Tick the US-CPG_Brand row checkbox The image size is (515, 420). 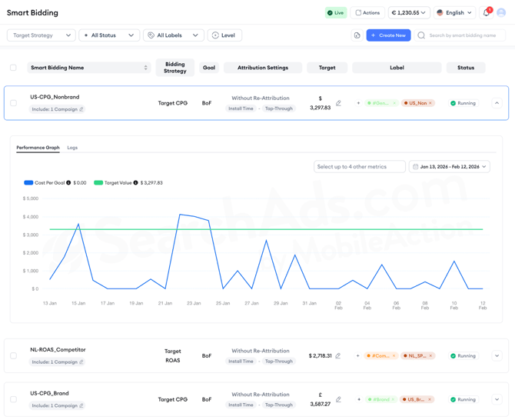(13, 400)
